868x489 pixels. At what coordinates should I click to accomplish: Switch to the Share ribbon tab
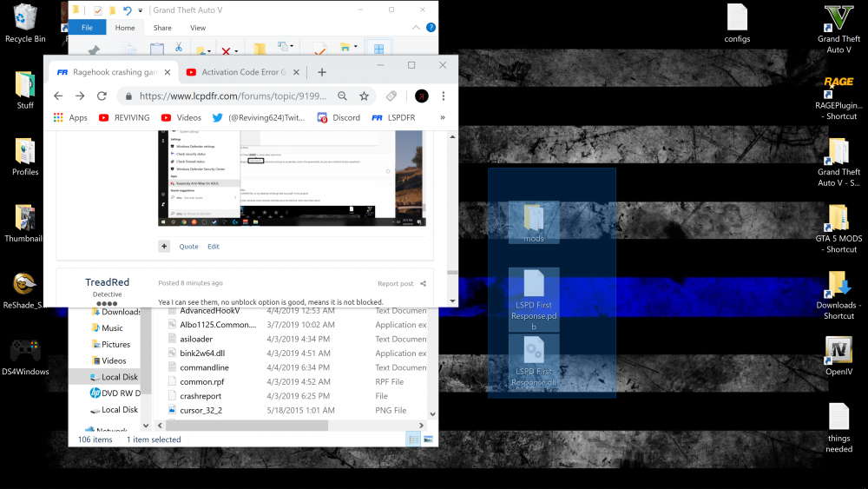pos(162,28)
